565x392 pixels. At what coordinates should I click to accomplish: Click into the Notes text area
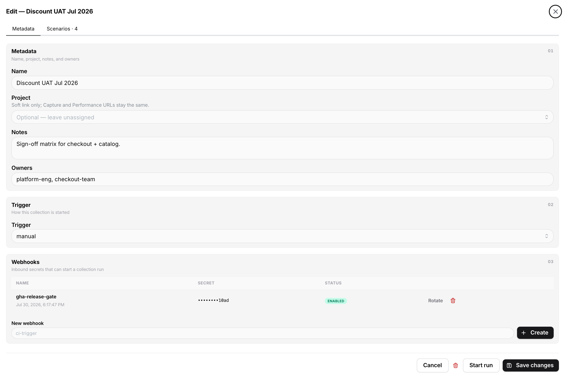point(282,148)
